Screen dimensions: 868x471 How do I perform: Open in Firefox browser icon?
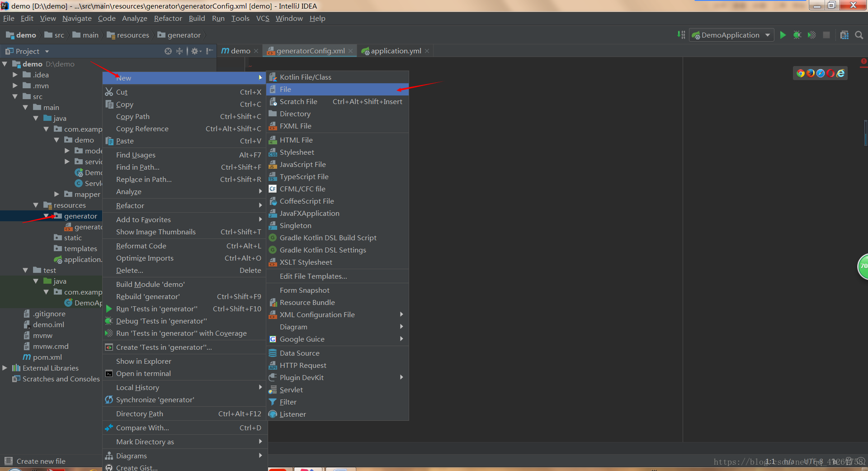[811, 73]
